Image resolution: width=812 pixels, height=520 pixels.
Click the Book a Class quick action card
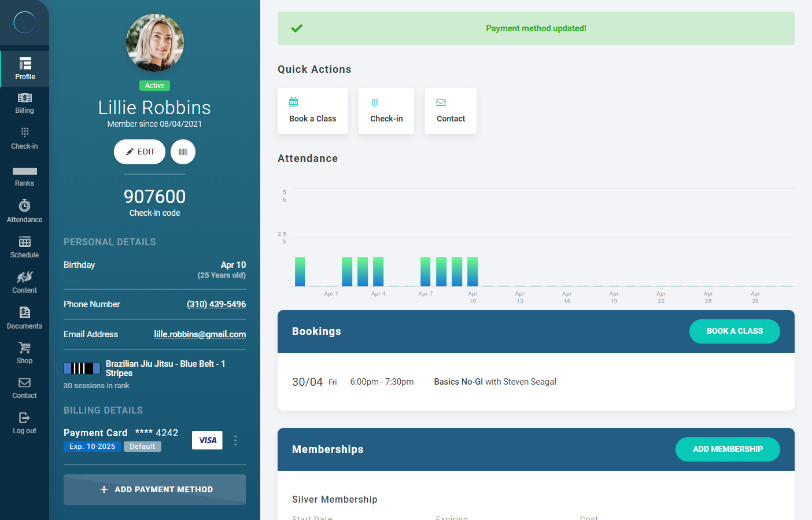pos(313,111)
